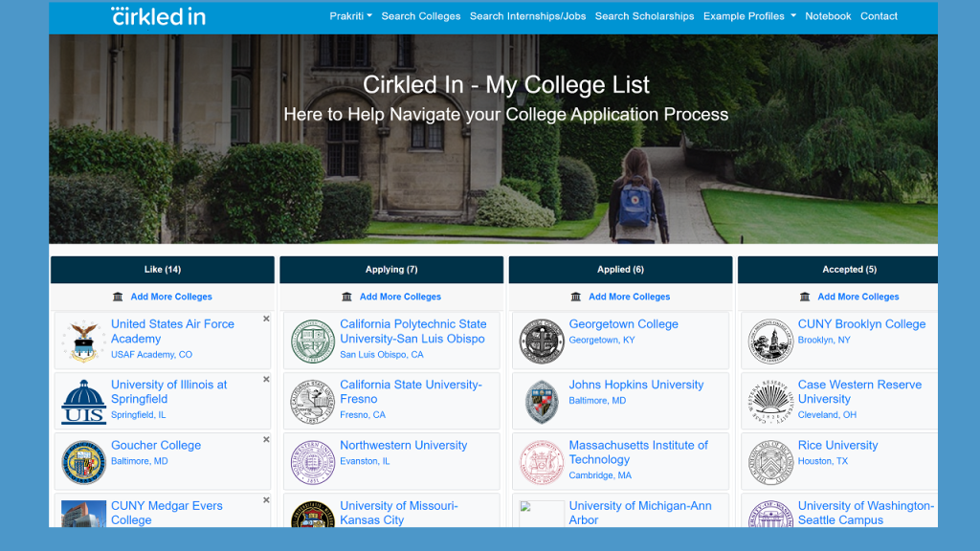
Task: Expand the Example Profiles dropdown
Action: tap(749, 16)
